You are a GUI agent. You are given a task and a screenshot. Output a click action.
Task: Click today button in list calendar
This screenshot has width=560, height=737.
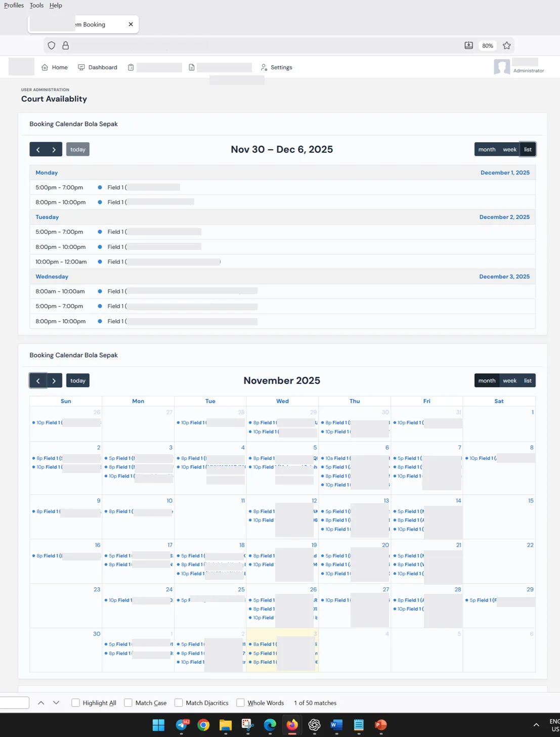click(78, 149)
